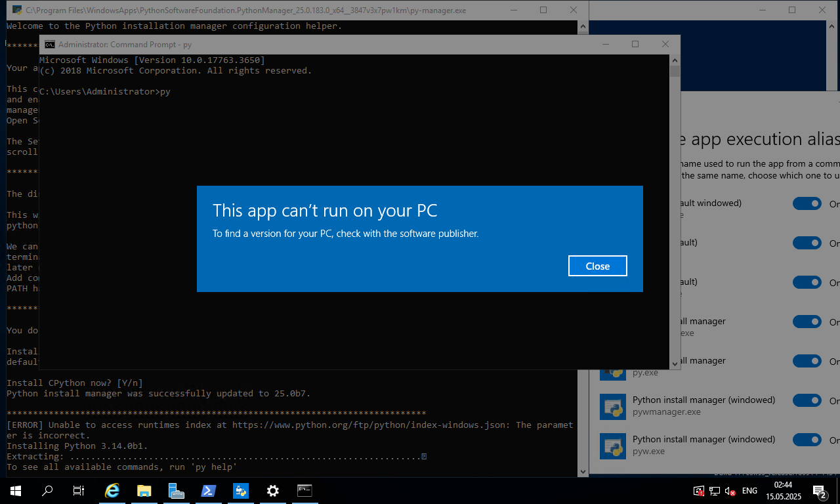Open the notification center with 2 alerts

click(820, 491)
